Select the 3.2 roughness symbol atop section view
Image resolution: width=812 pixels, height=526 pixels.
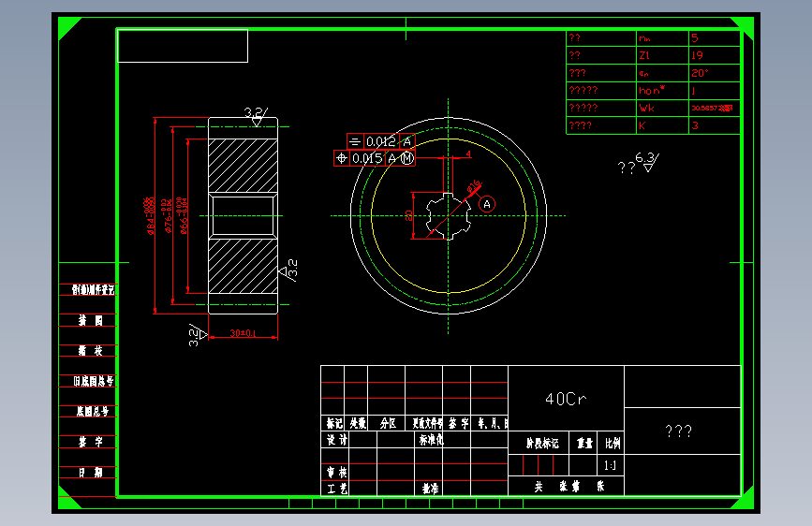(x=256, y=116)
